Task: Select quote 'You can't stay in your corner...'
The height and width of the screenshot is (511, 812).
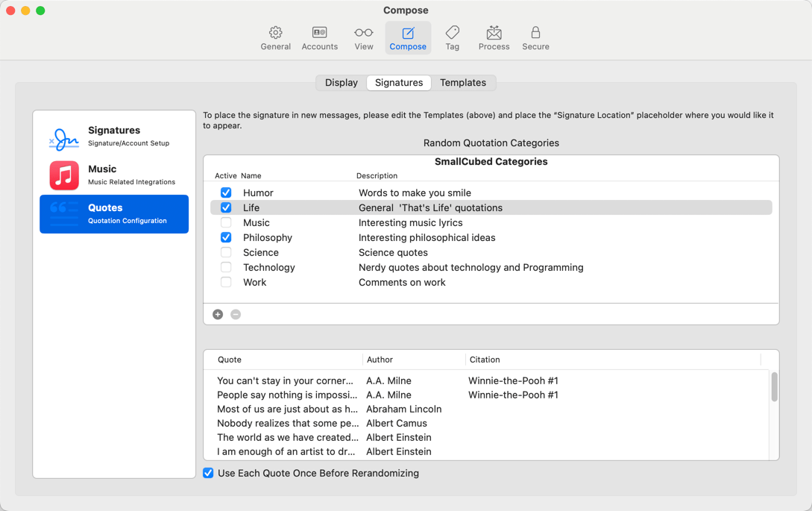Action: click(285, 381)
